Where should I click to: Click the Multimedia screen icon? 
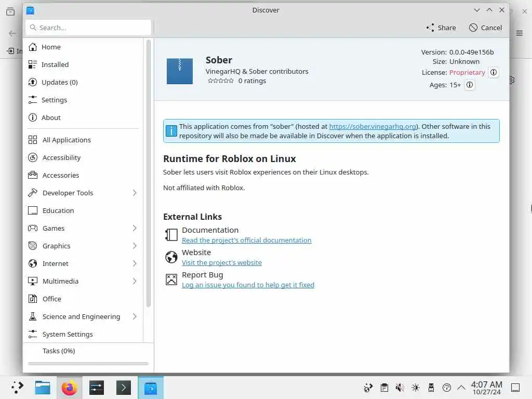pyautogui.click(x=33, y=281)
